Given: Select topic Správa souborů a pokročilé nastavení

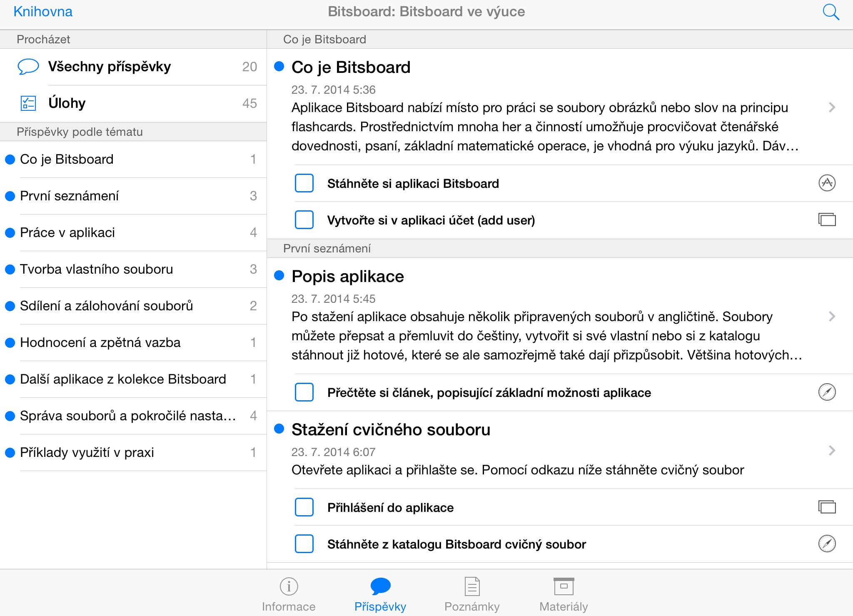Looking at the screenshot, I should click(x=133, y=416).
